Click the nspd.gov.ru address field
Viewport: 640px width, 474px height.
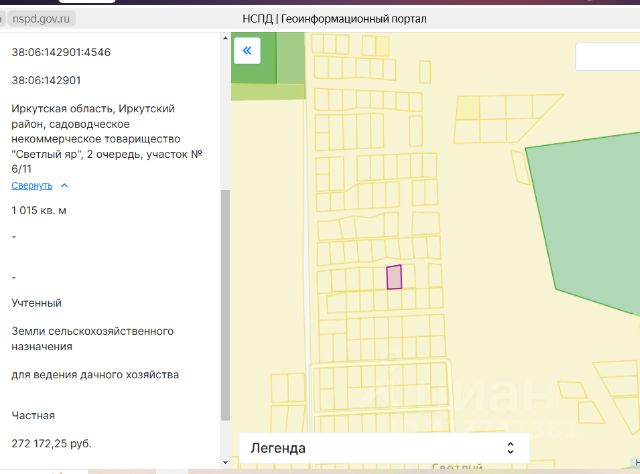41,19
